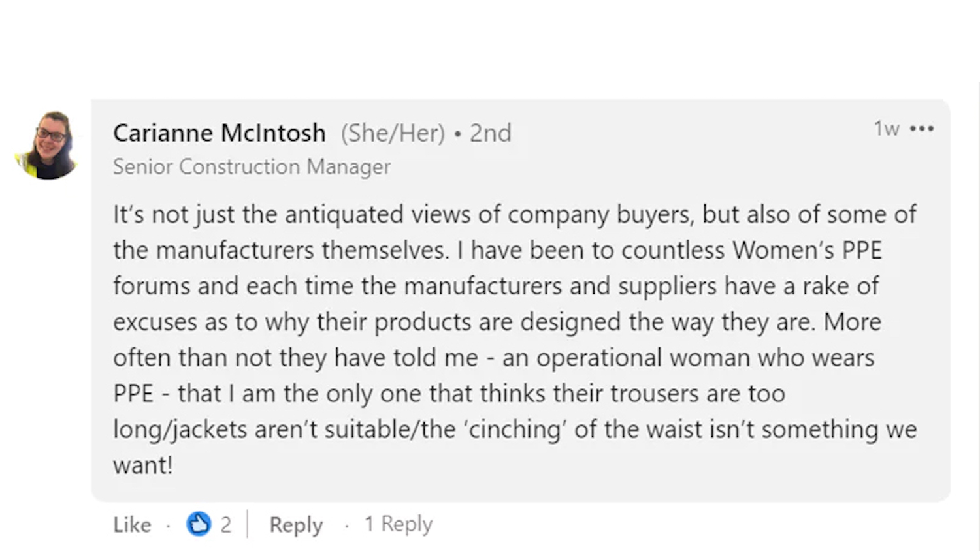Click the (She/Her) pronouns label
980x551 pixels.
click(393, 133)
